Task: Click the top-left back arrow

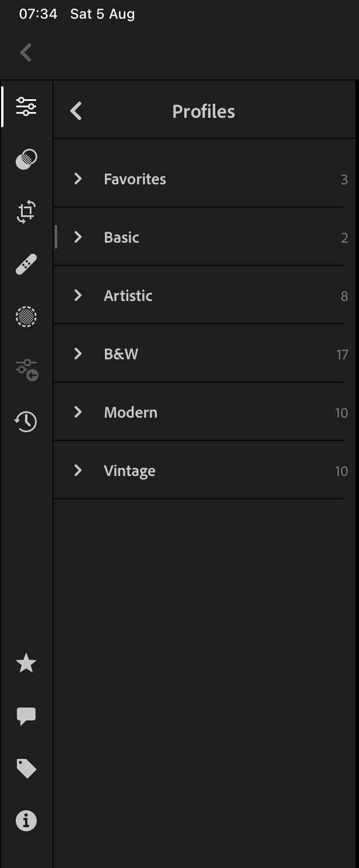Action: [x=25, y=52]
